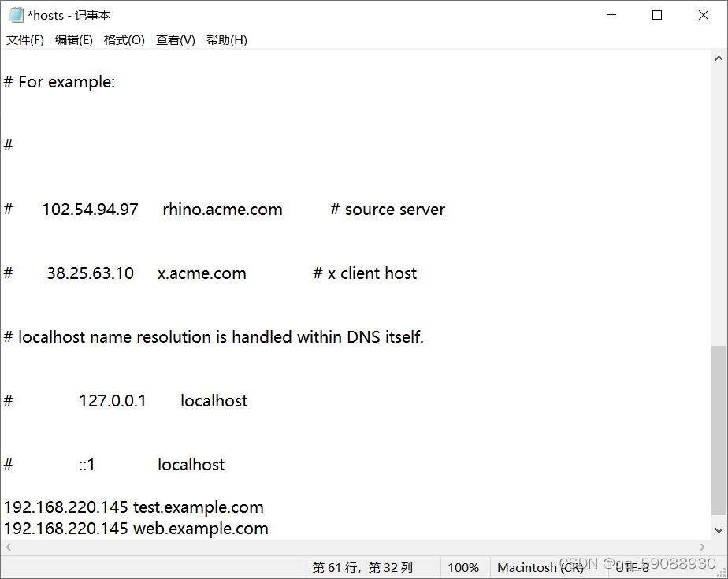728x579 pixels.
Task: Click the 'localhost name resolution' comment line
Action: click(x=214, y=336)
